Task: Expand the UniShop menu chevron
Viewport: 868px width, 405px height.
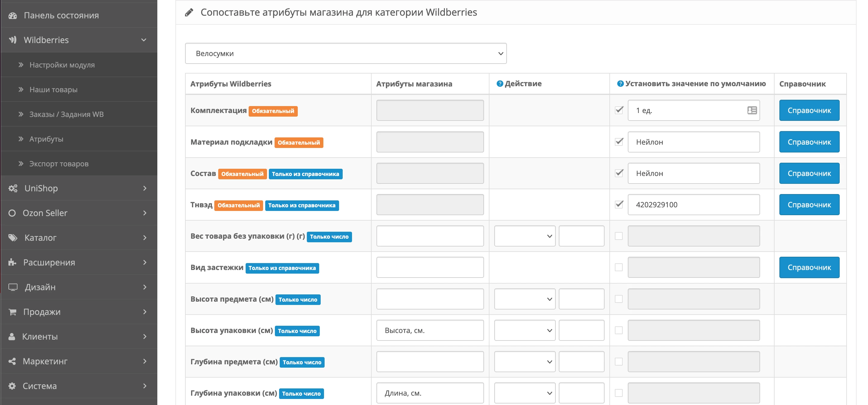Action: point(145,188)
